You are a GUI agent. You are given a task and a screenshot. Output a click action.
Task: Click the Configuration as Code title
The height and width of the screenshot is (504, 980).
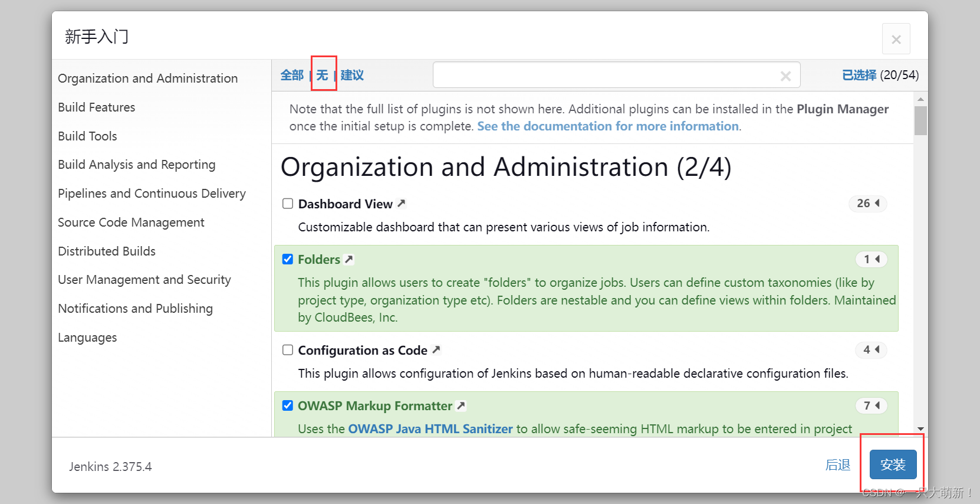click(x=363, y=351)
